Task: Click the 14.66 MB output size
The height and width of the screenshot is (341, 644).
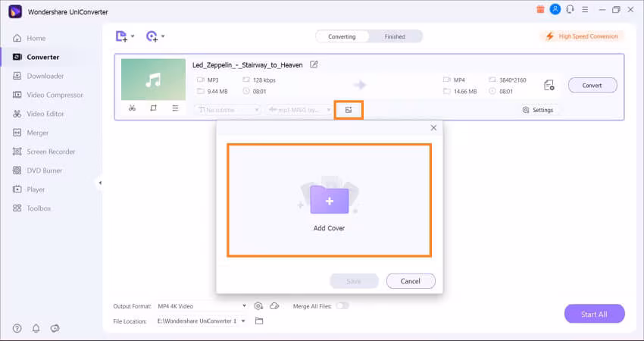Action: 465,92
